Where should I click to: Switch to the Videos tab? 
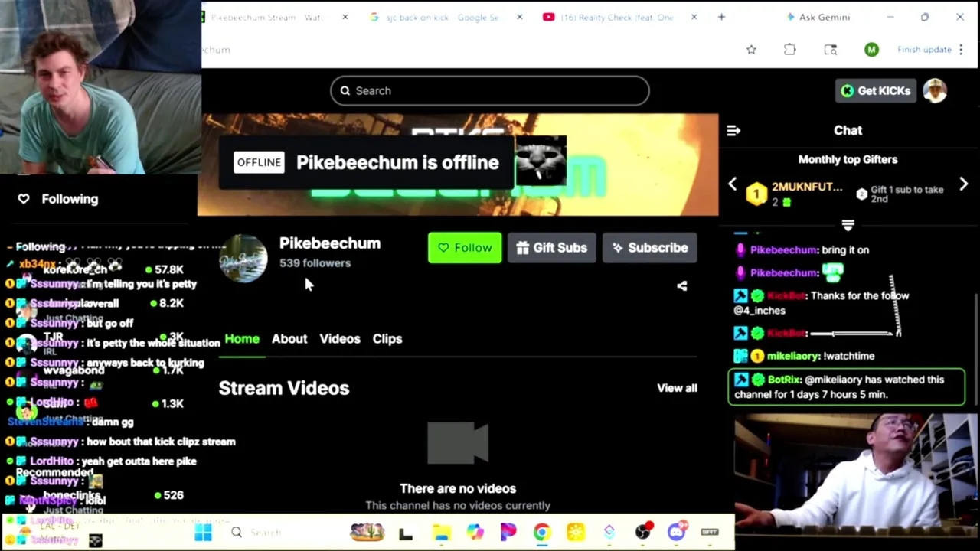(340, 338)
